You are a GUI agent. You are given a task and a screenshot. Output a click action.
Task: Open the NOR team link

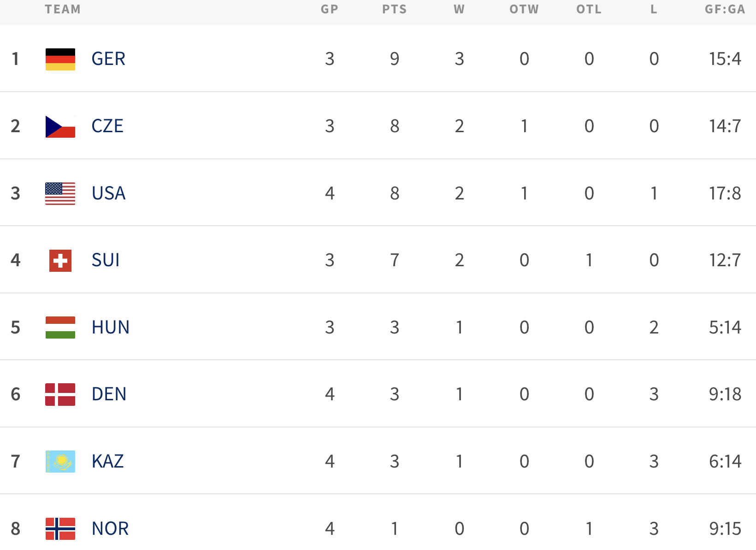click(x=110, y=529)
